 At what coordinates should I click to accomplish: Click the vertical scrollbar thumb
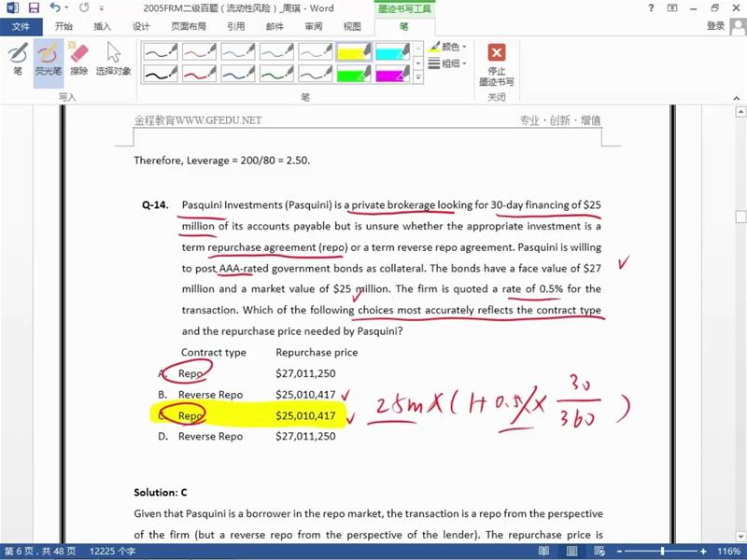(x=740, y=217)
